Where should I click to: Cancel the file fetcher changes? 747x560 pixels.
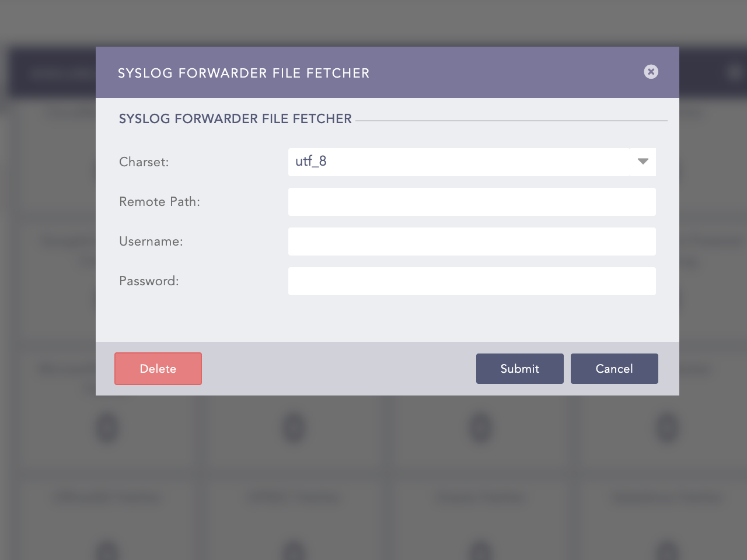click(x=614, y=369)
